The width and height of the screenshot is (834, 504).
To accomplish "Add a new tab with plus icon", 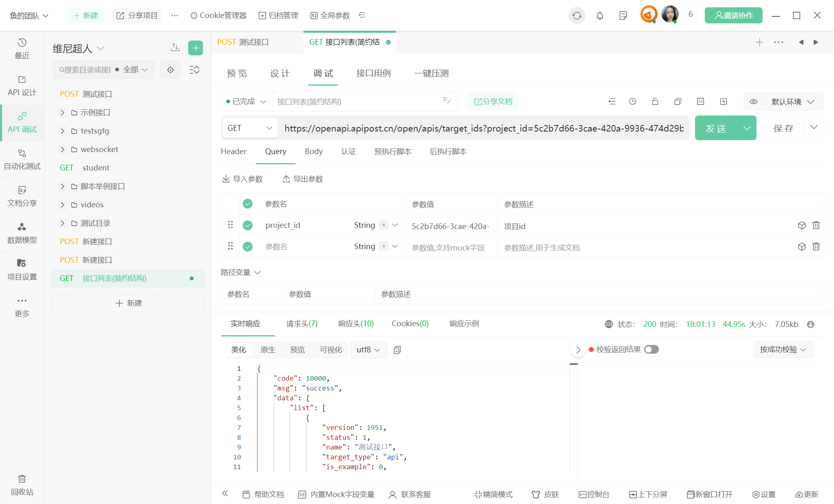I will tap(759, 42).
